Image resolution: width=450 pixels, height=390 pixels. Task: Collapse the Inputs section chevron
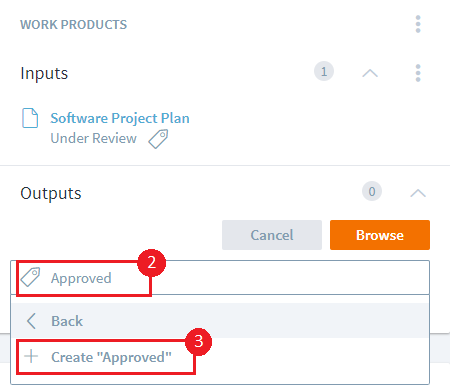coord(370,73)
